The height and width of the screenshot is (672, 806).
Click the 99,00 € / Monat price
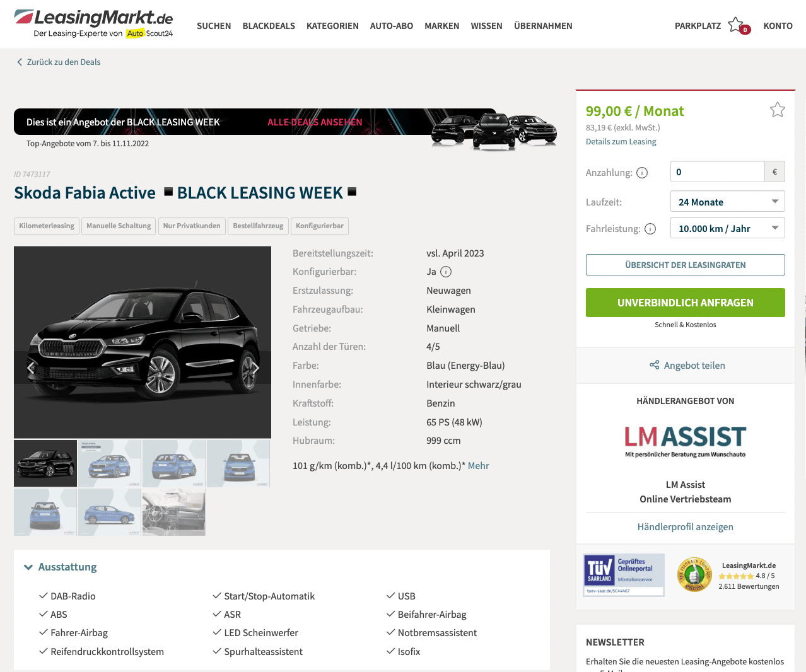pyautogui.click(x=634, y=111)
